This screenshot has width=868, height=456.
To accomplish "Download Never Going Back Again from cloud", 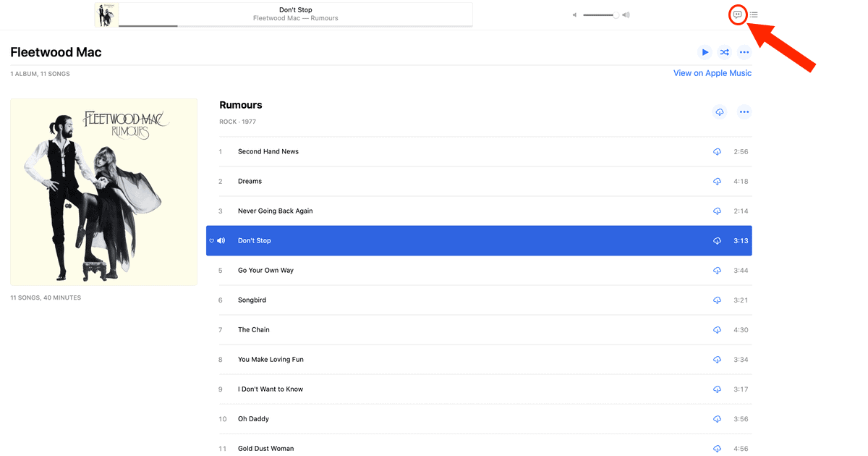I will [717, 211].
